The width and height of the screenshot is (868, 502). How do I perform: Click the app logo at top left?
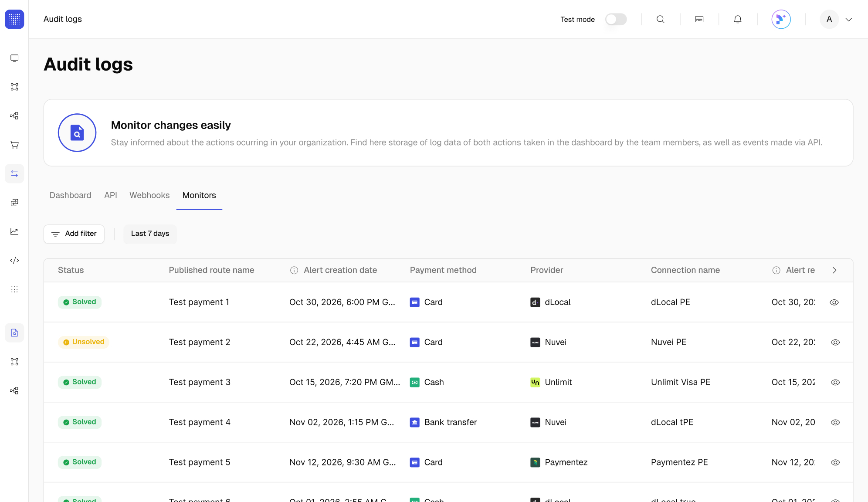[x=14, y=19]
